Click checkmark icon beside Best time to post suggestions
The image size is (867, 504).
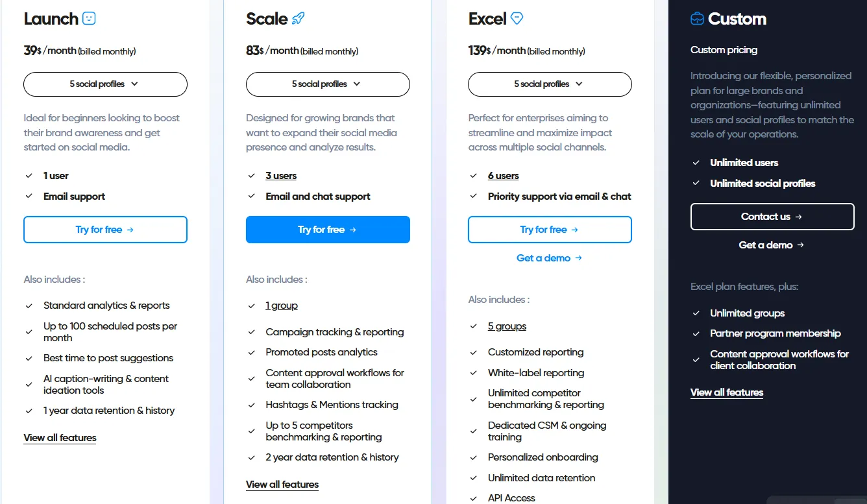tap(29, 358)
